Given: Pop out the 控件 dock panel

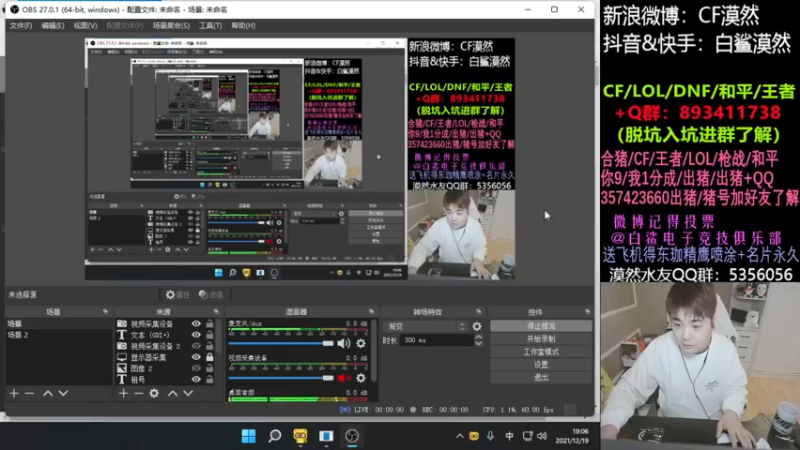Looking at the screenshot, I should coord(588,311).
